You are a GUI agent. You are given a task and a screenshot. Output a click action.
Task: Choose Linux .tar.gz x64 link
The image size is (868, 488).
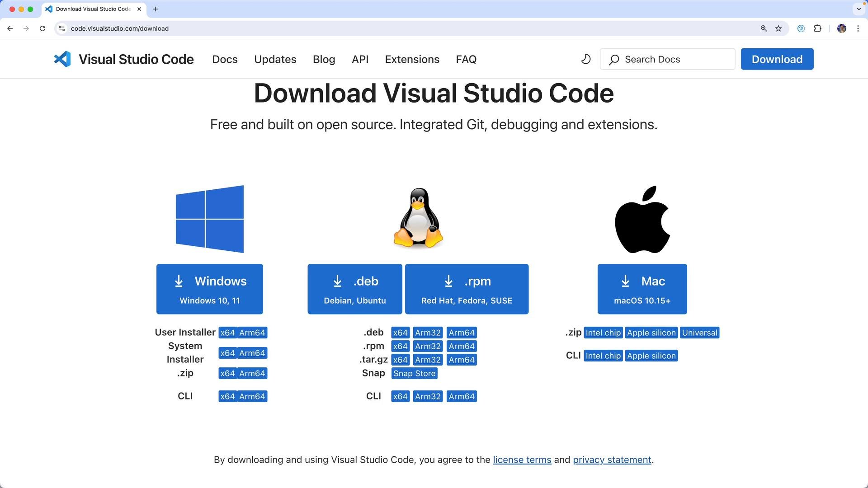tap(401, 360)
